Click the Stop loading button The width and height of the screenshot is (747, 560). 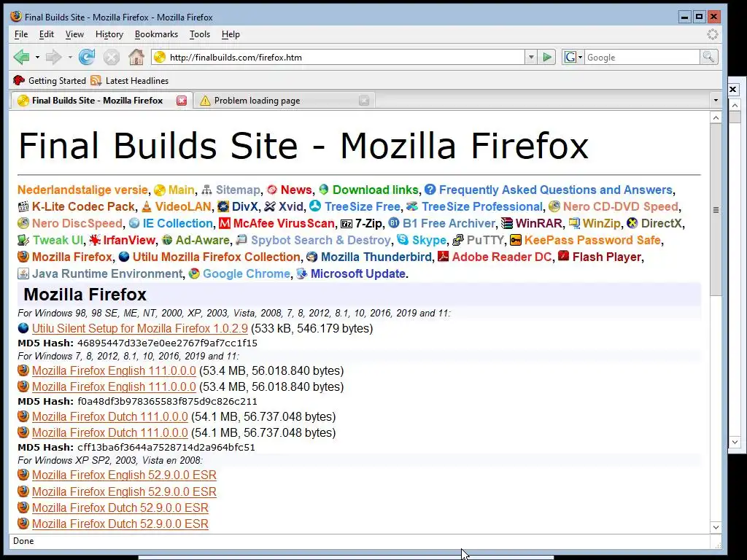pyautogui.click(x=112, y=58)
